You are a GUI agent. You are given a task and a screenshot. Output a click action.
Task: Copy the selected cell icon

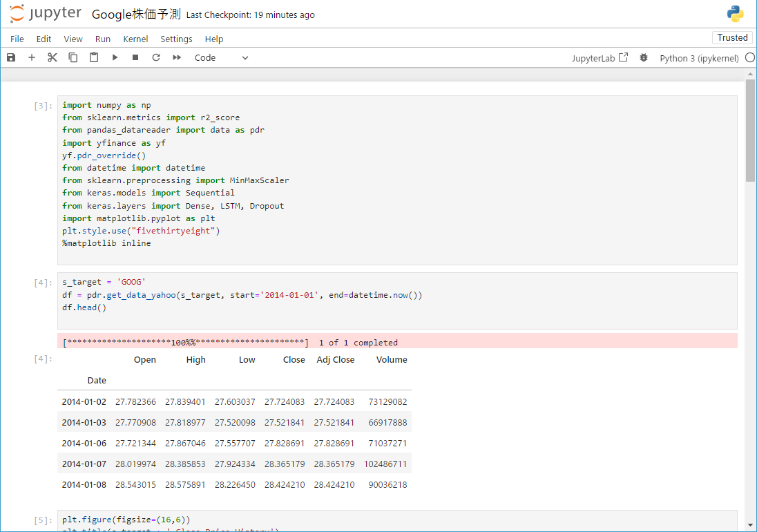click(73, 57)
